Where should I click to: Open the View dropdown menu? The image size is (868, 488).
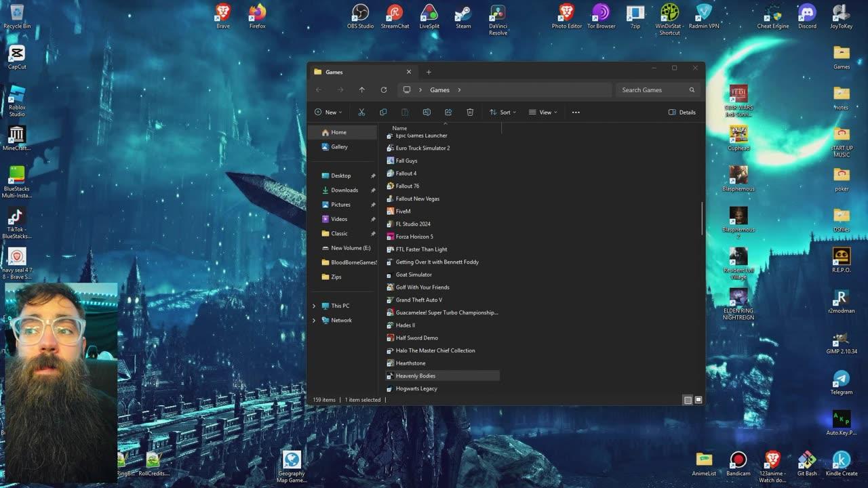point(543,113)
